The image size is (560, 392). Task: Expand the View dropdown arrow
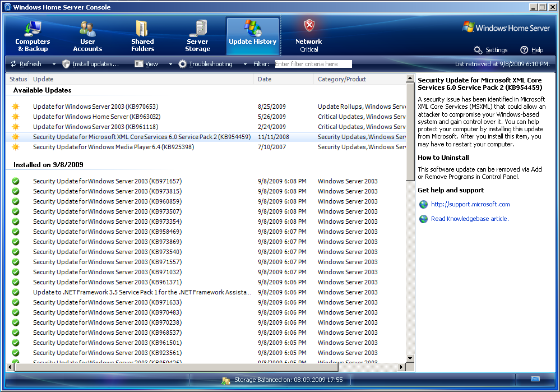click(x=170, y=64)
